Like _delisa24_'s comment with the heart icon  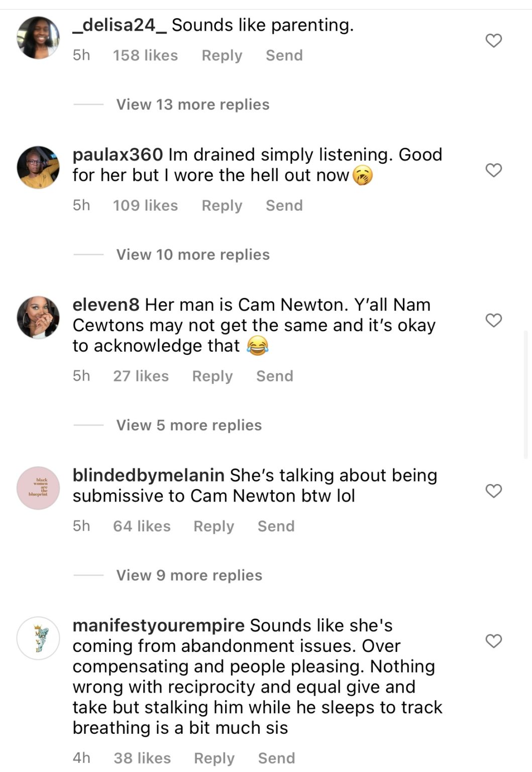[494, 41]
